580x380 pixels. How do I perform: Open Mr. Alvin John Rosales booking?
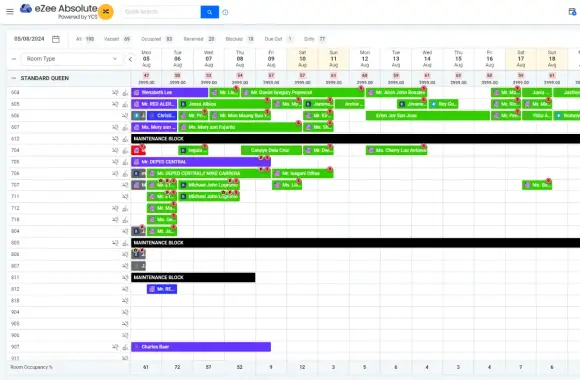pos(397,93)
